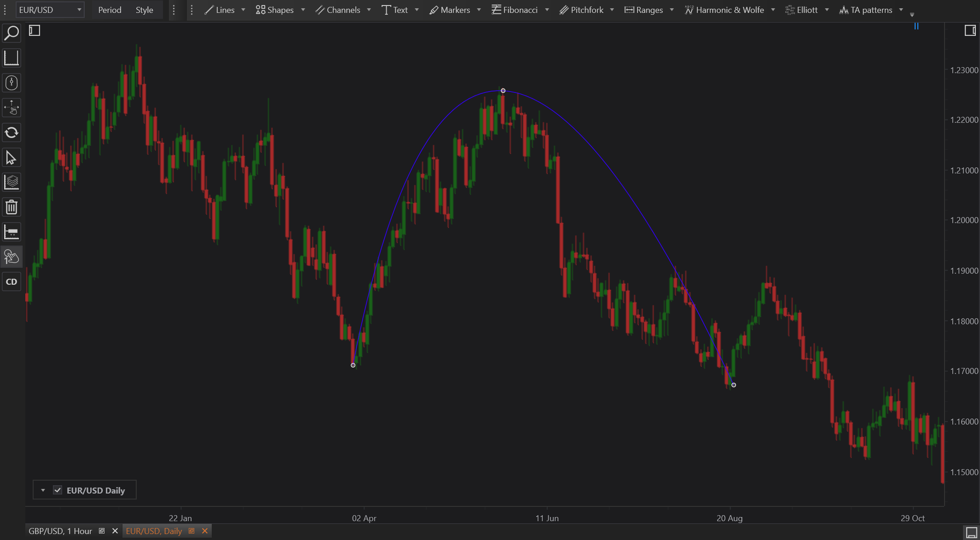Viewport: 980px width, 540px height.
Task: Toggle the left panel icon
Action: [35, 31]
